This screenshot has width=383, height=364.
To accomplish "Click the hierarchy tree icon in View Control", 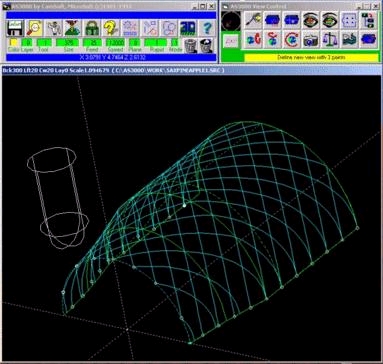I will pos(369,20).
